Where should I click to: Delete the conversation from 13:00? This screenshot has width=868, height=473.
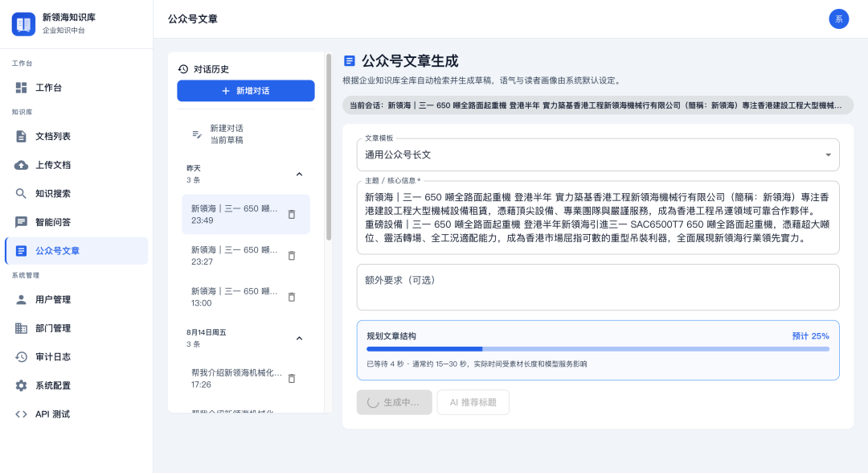click(x=292, y=298)
